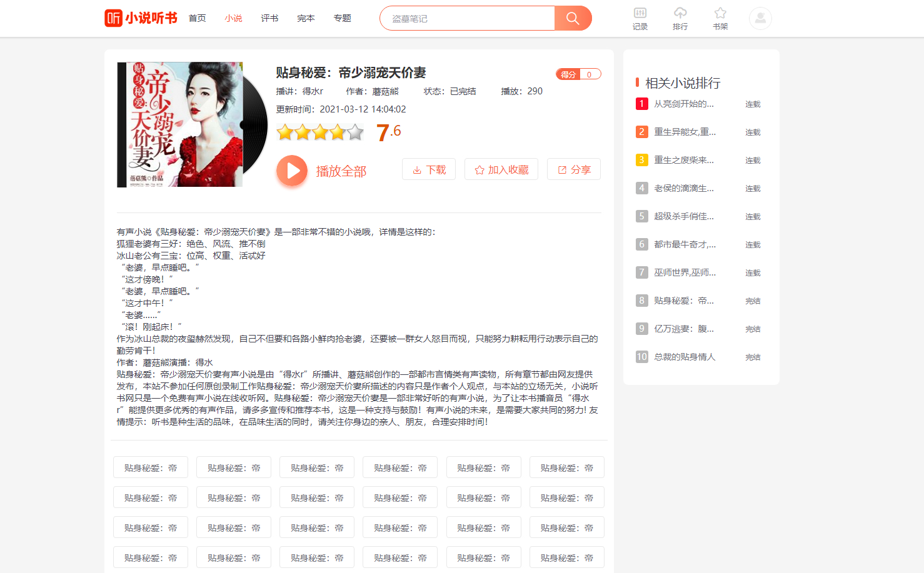Click the 小说听书 site logo
924x573 pixels.
141,18
